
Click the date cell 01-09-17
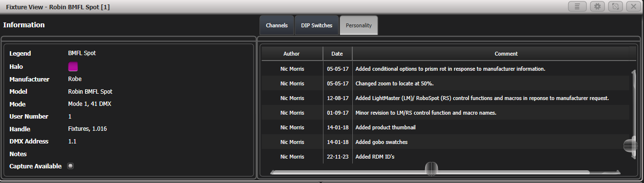338,113
